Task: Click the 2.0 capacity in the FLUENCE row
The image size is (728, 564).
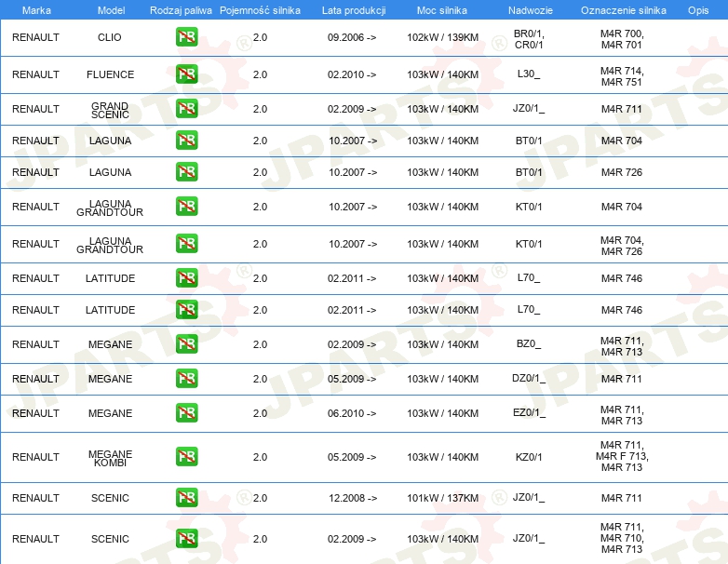Action: (x=260, y=74)
